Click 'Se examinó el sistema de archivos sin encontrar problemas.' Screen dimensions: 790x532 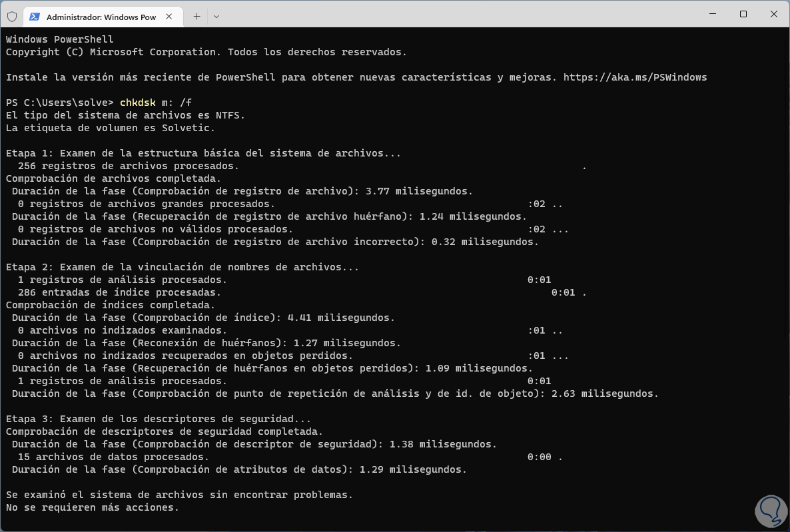[x=179, y=495]
